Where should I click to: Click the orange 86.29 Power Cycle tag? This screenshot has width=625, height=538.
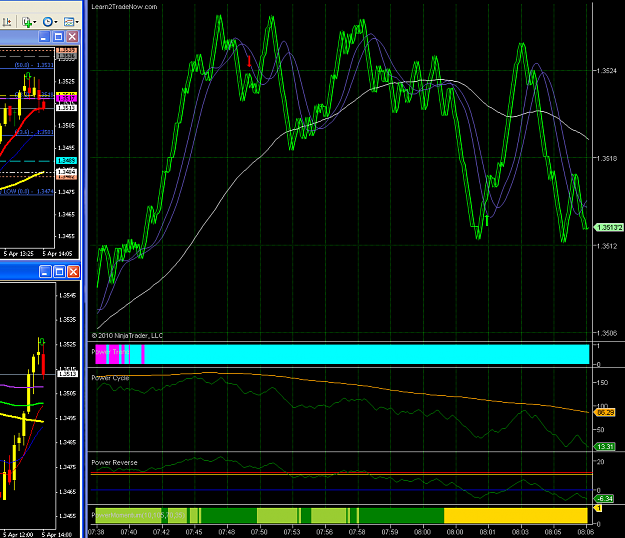[605, 412]
